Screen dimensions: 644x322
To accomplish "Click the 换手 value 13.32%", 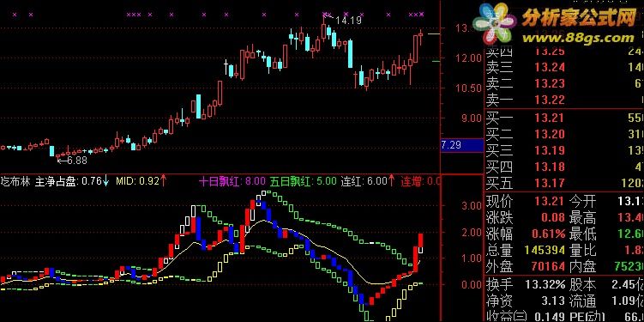I will click(545, 284).
